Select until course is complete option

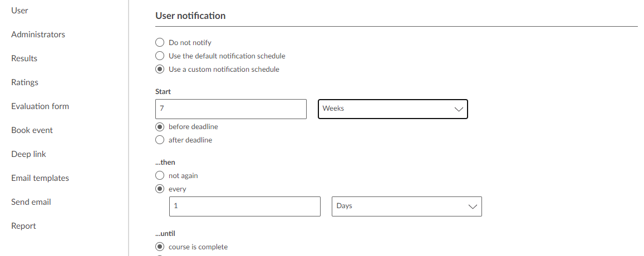160,247
